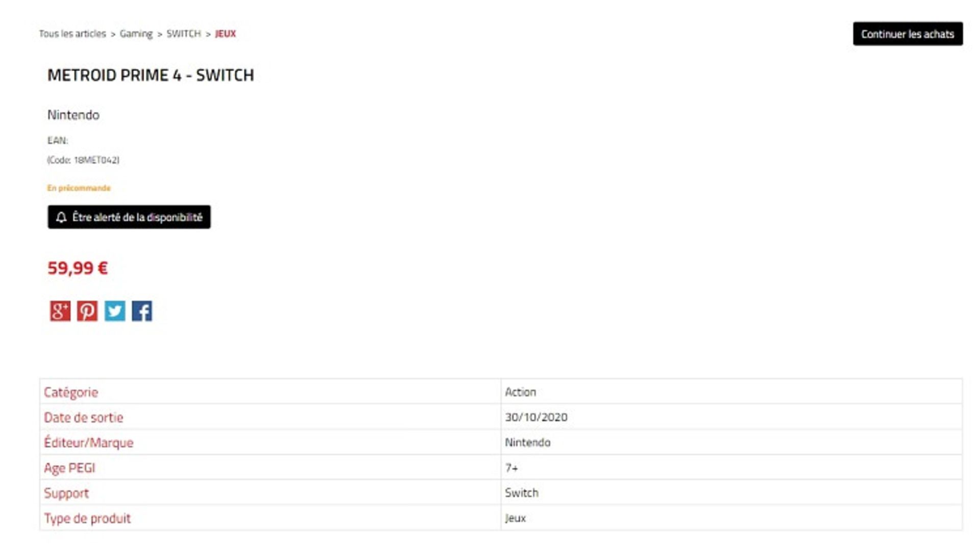The height and width of the screenshot is (548, 980).
Task: Click the 59,99 € price
Action: pos(78,268)
